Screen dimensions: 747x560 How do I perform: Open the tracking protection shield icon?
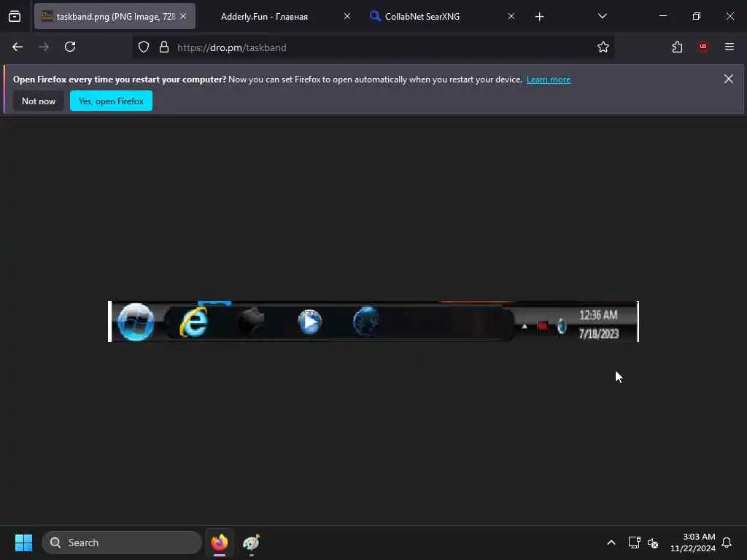(144, 47)
